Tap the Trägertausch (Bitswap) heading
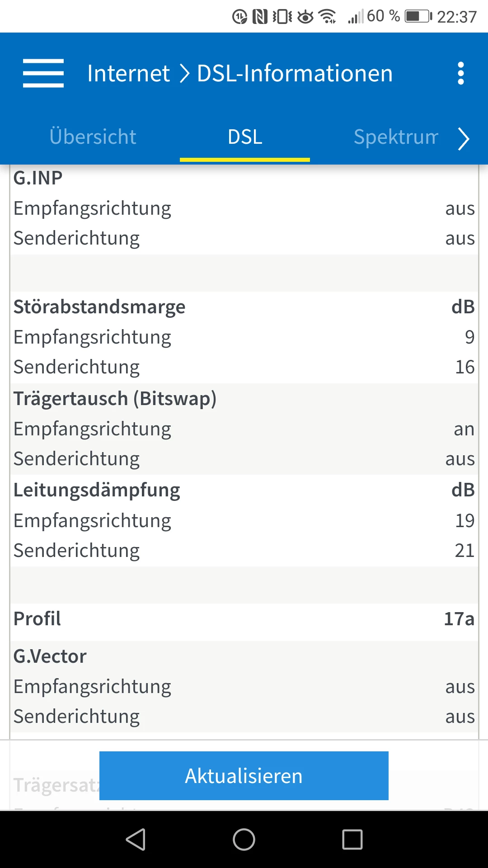 (115, 399)
